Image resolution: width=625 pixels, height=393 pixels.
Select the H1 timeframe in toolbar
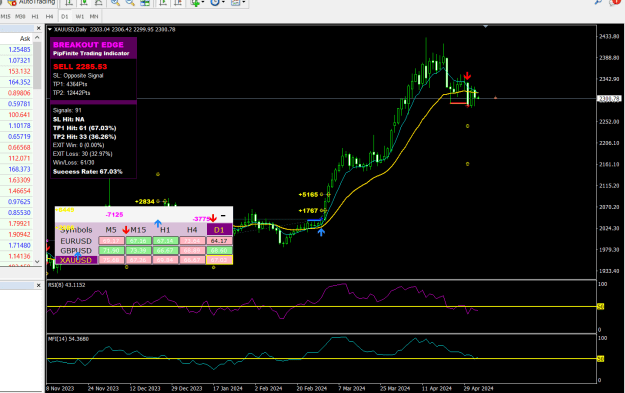[x=35, y=16]
